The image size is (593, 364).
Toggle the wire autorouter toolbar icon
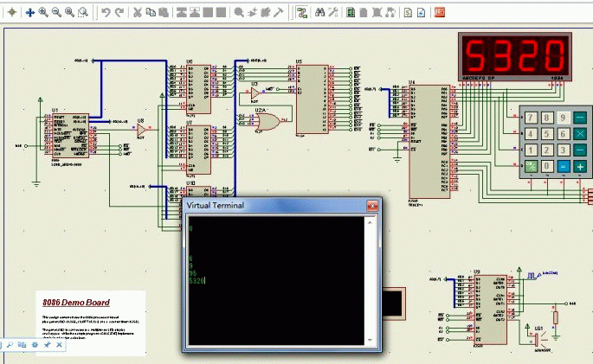[302, 12]
